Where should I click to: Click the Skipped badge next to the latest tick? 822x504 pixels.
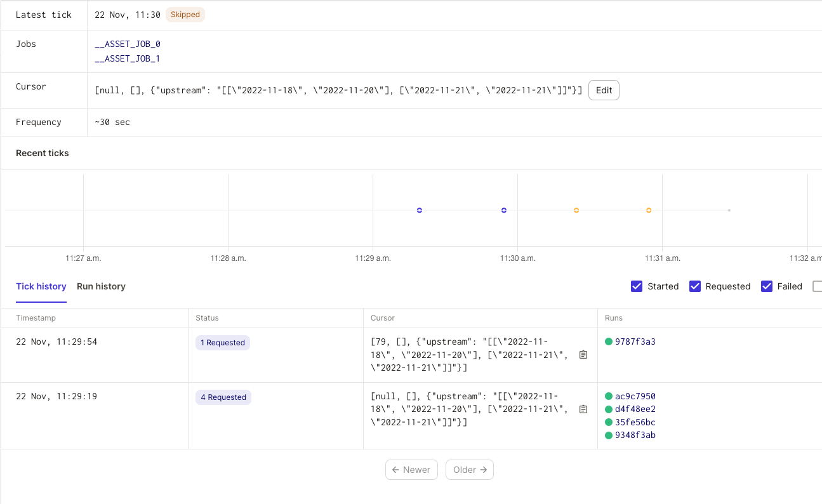tap(185, 14)
